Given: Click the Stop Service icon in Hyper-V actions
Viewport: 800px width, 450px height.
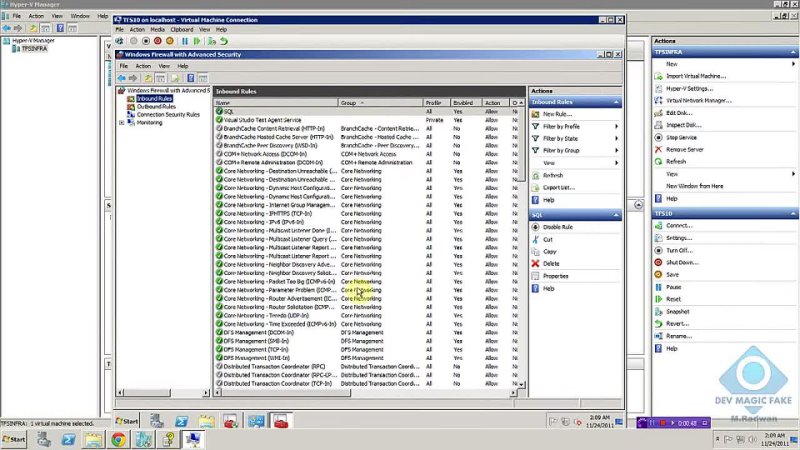Looking at the screenshot, I should pyautogui.click(x=658, y=137).
